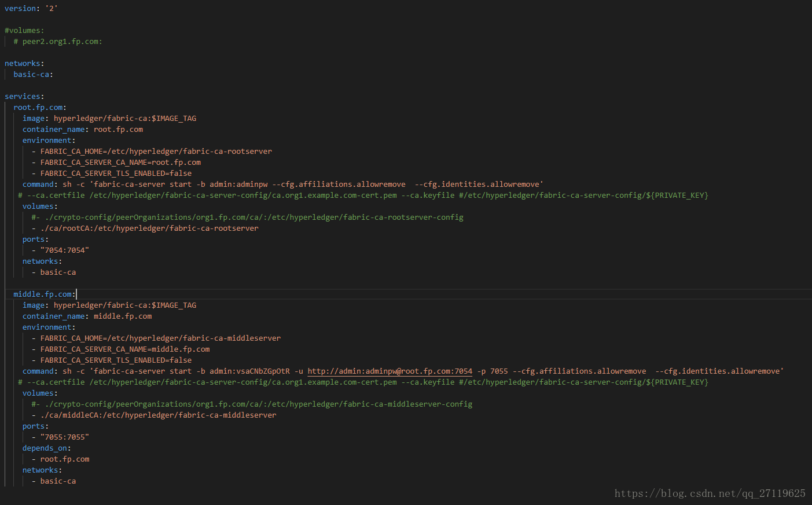Click "FABRIC_CA_SERVER_CA_NAME=middle.fp.com" line

coord(125,349)
